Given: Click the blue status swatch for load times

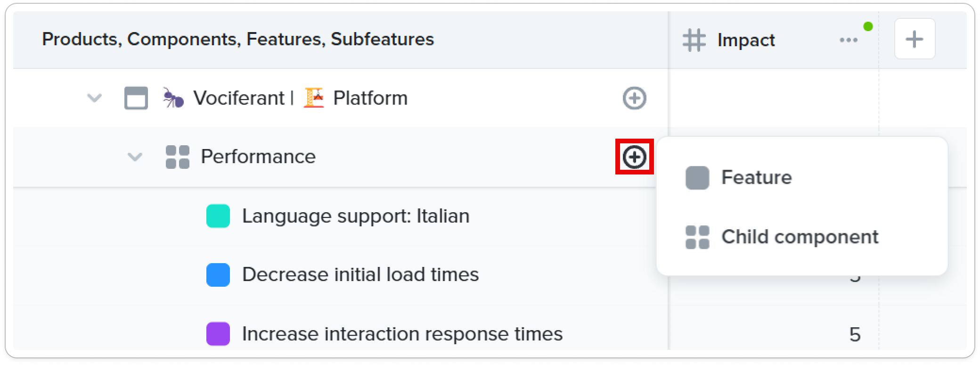Looking at the screenshot, I should tap(218, 275).
